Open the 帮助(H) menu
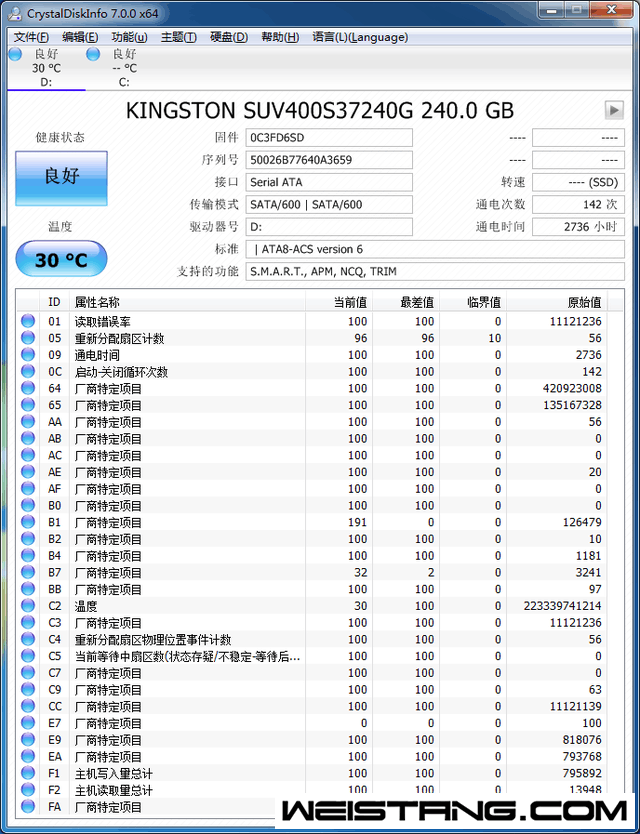Image resolution: width=640 pixels, height=834 pixels. [x=280, y=37]
